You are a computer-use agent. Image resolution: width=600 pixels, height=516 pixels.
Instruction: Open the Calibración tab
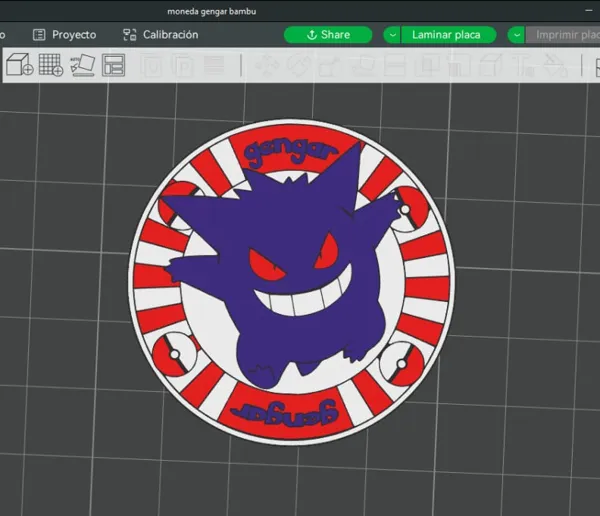click(x=161, y=35)
